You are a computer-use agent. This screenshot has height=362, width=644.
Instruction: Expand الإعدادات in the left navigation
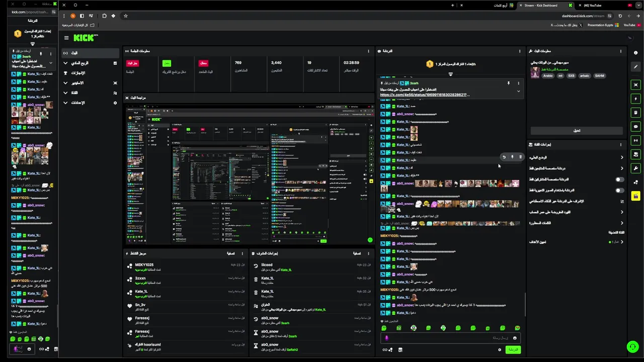tap(65, 103)
